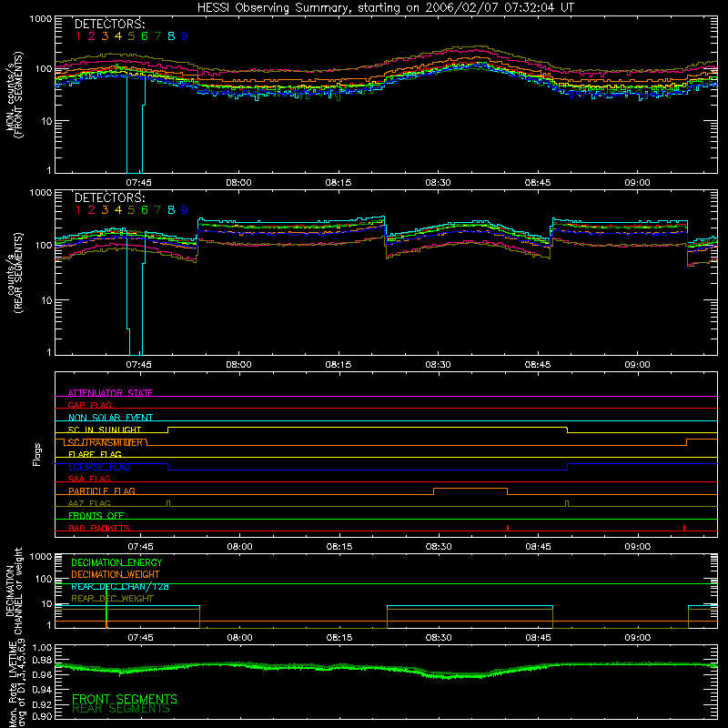Click the DECIMATION_ENERGY legend entry

[x=116, y=562]
